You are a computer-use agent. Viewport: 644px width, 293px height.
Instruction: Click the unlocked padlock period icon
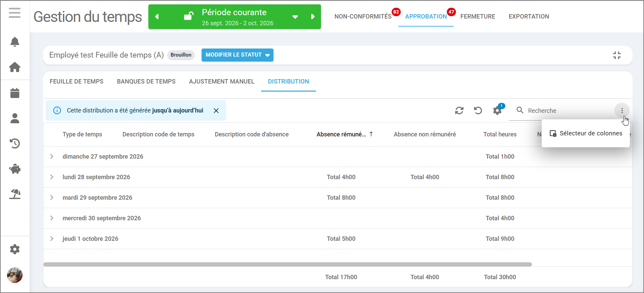[x=189, y=16]
